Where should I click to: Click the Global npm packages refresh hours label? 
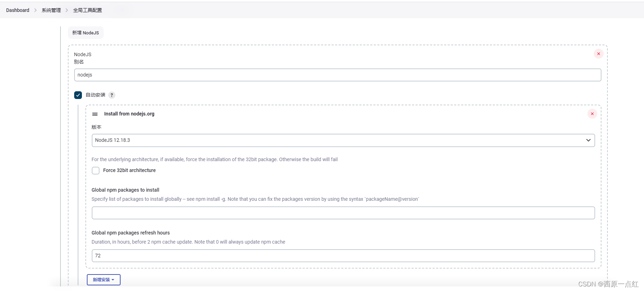131,233
